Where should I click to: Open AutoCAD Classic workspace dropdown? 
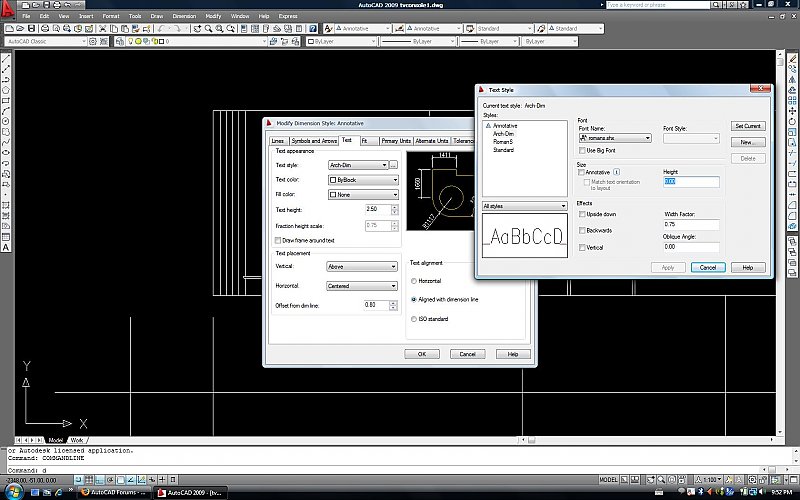45,41
